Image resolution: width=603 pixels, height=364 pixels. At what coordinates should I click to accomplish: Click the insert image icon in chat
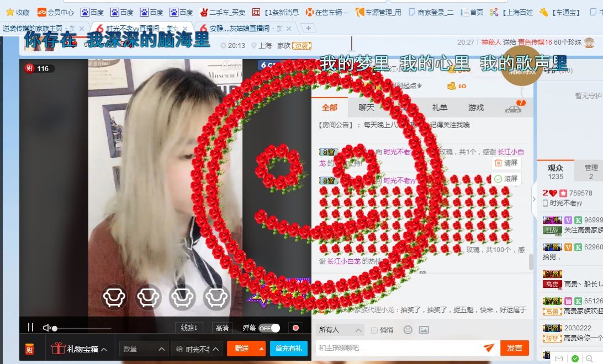tap(424, 330)
